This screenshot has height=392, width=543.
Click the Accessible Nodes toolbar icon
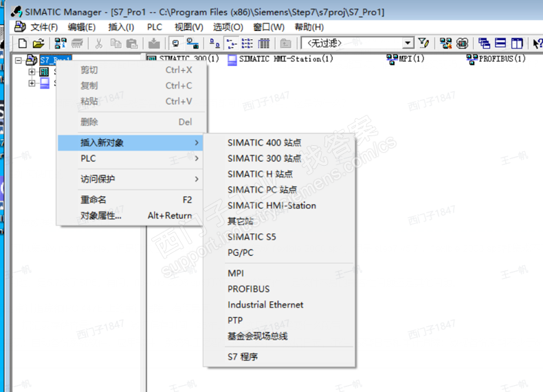tap(60, 43)
